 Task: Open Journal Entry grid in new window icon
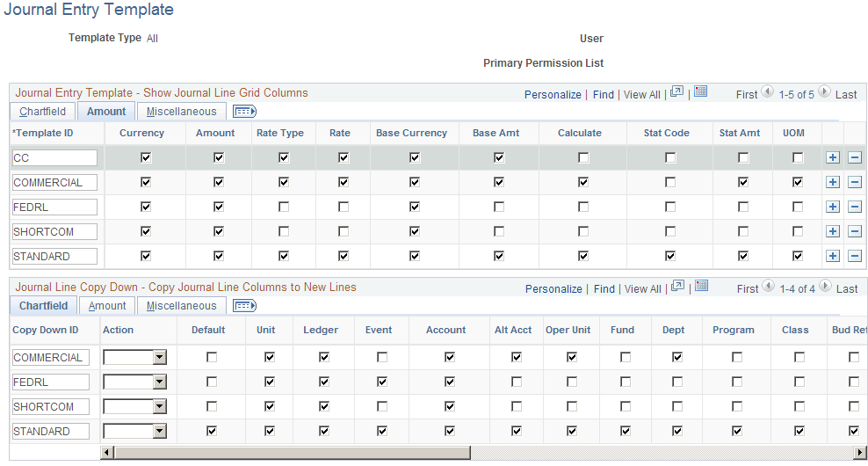coord(676,92)
